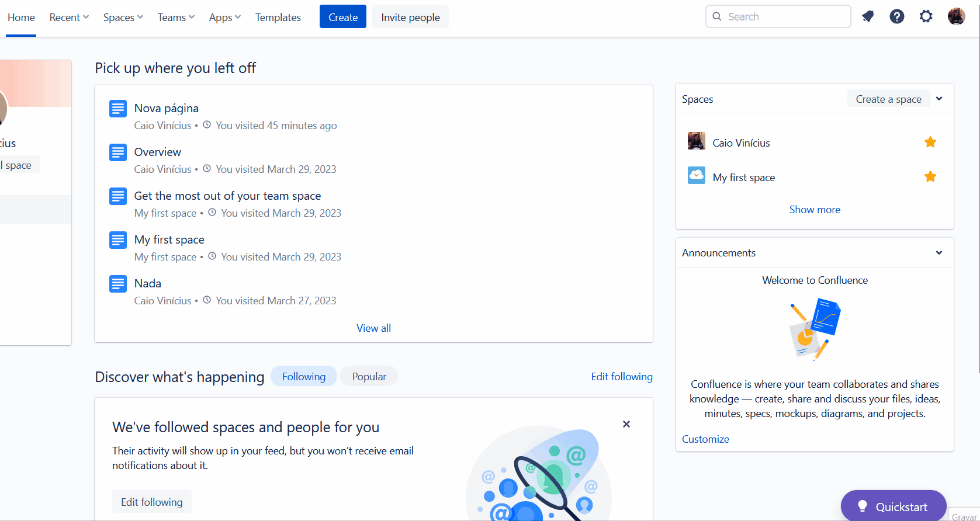
Task: Open the Nada page
Action: (148, 283)
